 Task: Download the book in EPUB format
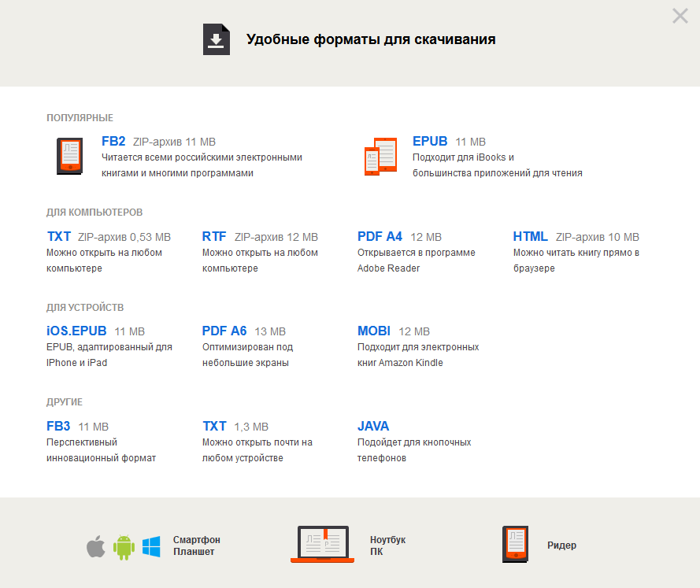point(430,142)
